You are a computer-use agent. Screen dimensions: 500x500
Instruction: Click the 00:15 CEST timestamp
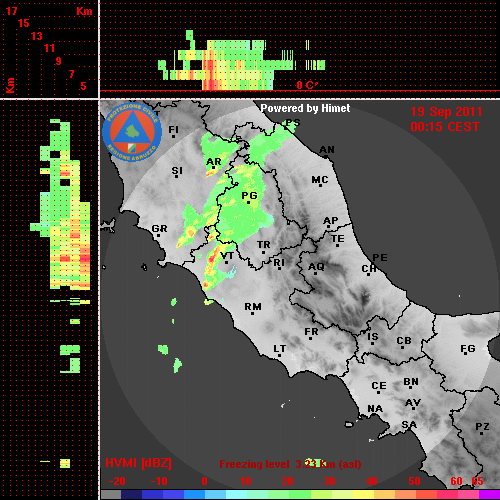[x=445, y=127]
